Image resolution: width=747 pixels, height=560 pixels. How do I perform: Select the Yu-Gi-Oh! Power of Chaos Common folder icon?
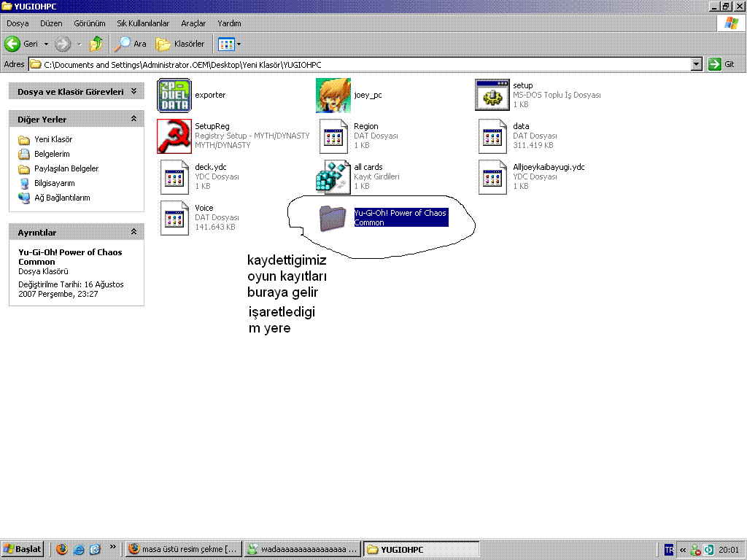pyautogui.click(x=333, y=218)
